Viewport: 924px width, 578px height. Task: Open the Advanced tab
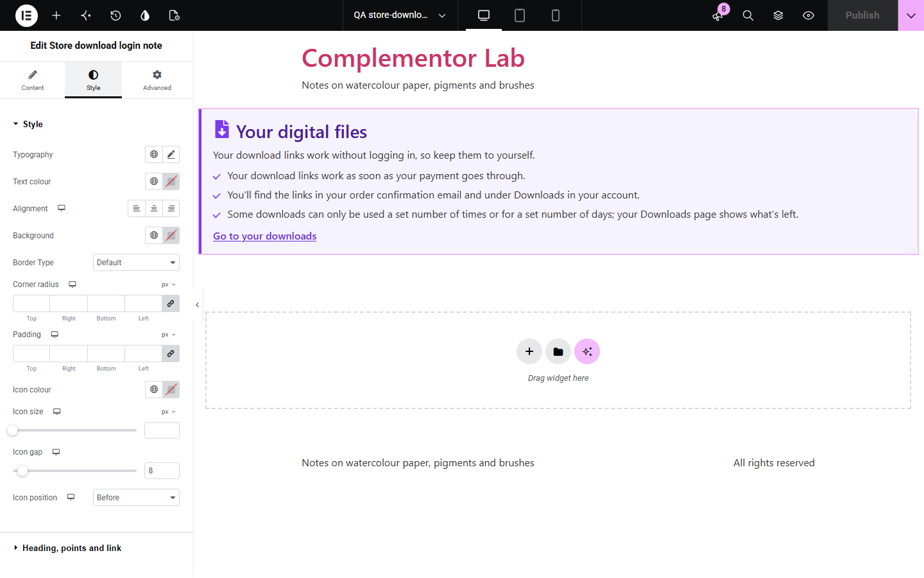pos(157,80)
